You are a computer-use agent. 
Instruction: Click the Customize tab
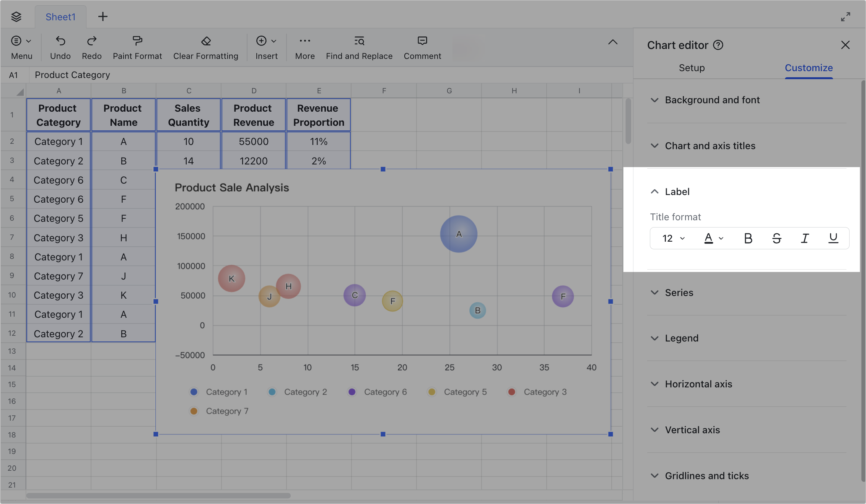click(x=809, y=68)
